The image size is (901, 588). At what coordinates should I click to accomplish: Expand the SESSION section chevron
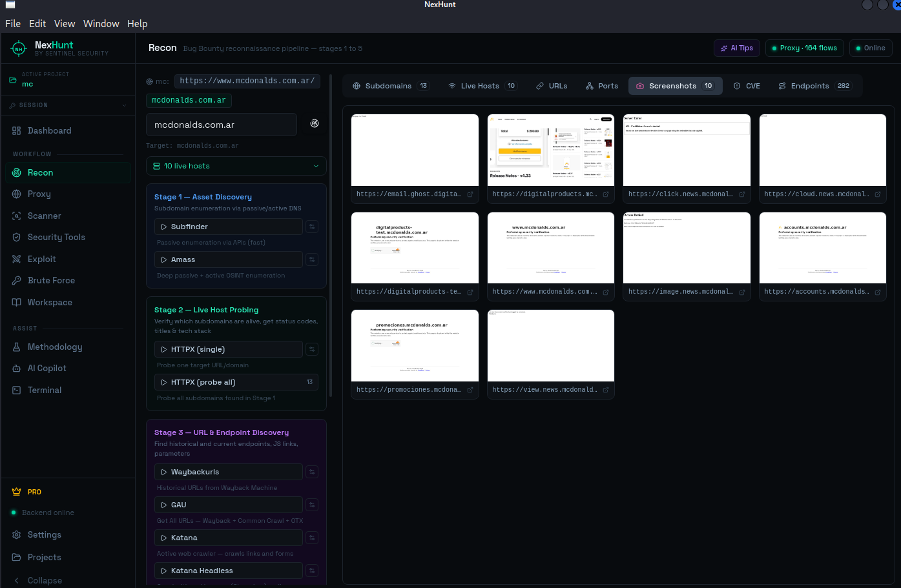coord(124,105)
